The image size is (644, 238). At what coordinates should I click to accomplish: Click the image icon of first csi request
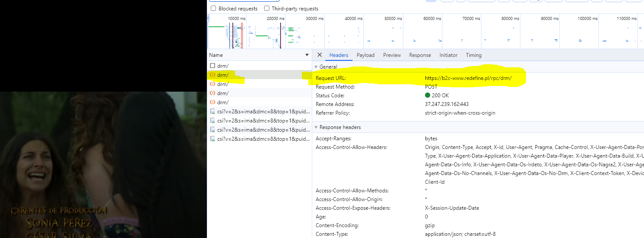click(212, 111)
